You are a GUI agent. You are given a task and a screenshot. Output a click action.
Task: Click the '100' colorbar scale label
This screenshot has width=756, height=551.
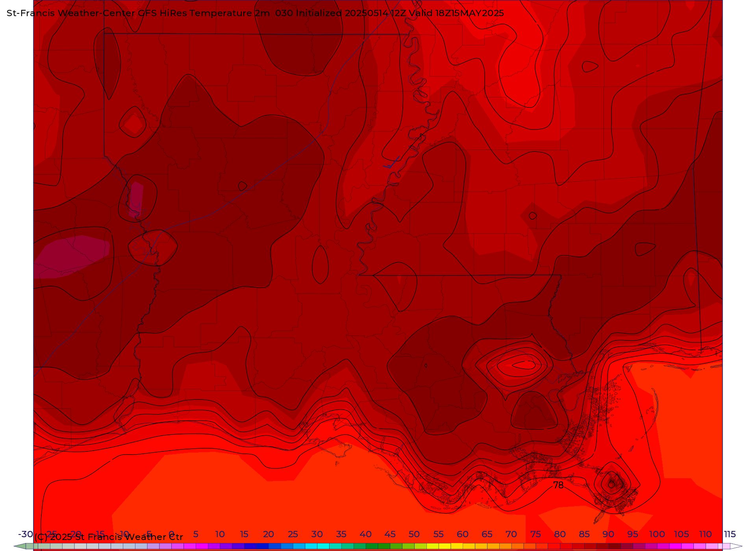coord(657,534)
